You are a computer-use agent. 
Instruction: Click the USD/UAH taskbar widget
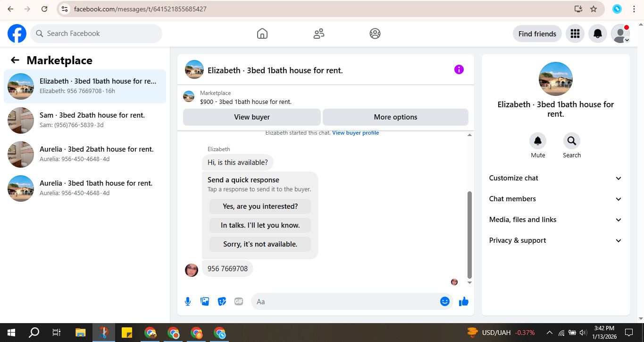(501, 333)
